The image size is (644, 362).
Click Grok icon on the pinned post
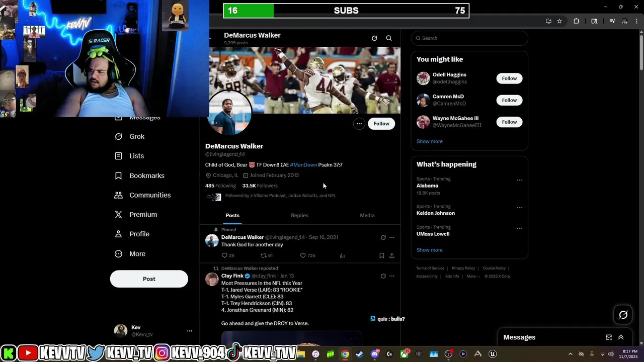pyautogui.click(x=383, y=237)
